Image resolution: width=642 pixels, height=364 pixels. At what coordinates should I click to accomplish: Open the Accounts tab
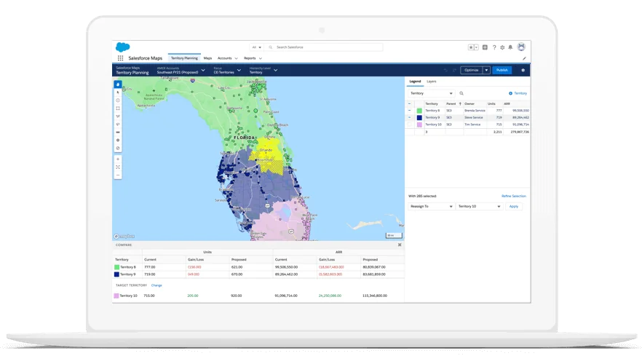click(x=224, y=58)
